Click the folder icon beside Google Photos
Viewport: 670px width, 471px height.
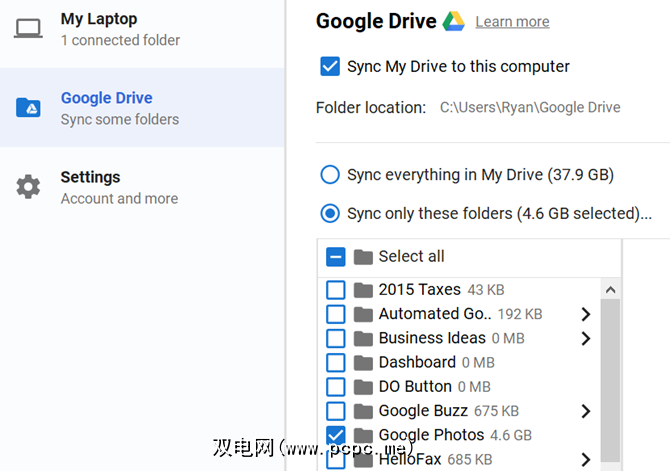363,435
